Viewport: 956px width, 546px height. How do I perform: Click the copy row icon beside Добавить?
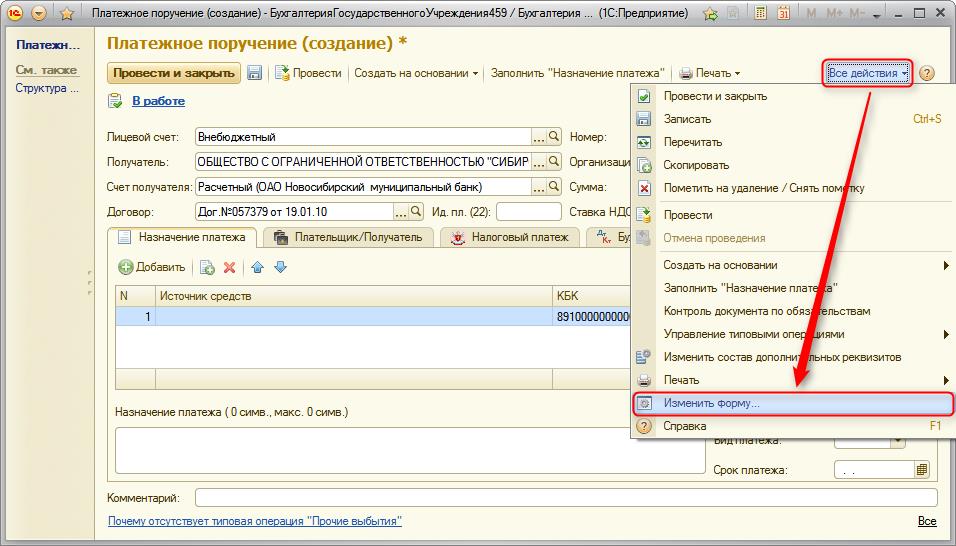click(207, 267)
